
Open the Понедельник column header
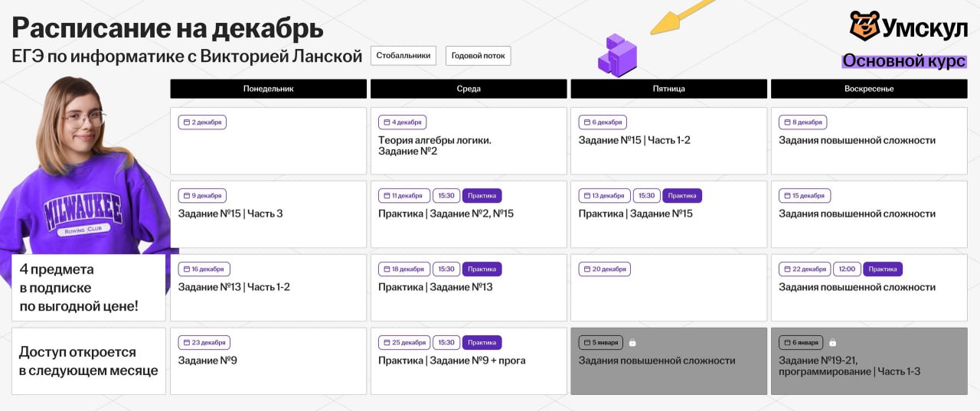click(x=268, y=89)
